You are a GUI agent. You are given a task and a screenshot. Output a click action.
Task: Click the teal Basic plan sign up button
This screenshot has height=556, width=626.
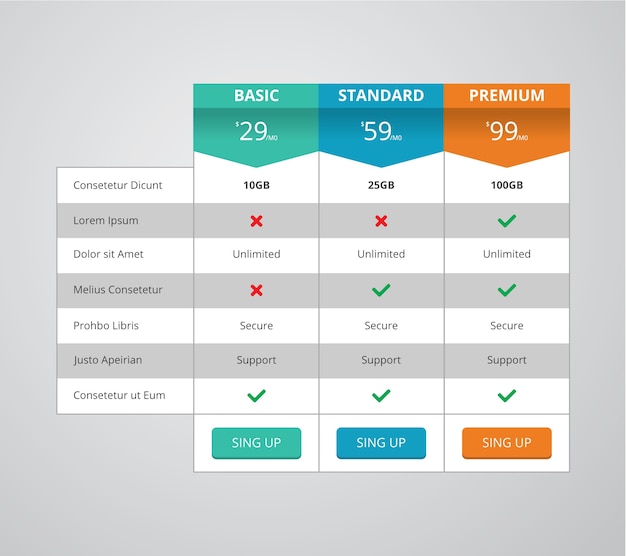coord(256,443)
